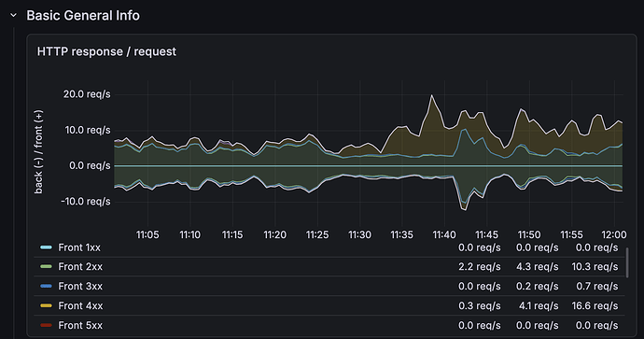Click the 0.7 req/s value for Front 3xx
The height and width of the screenshot is (339, 644).
(596, 286)
